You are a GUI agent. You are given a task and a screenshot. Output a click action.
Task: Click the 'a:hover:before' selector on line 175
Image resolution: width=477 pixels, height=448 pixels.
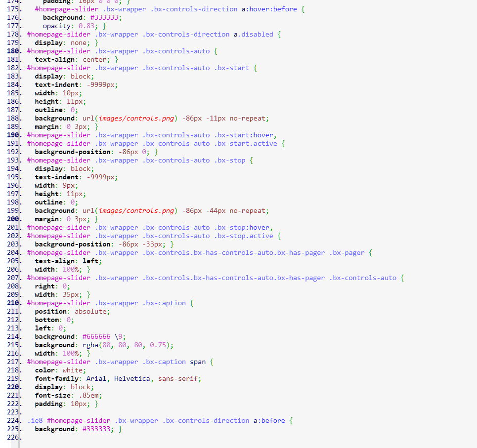[x=269, y=9]
